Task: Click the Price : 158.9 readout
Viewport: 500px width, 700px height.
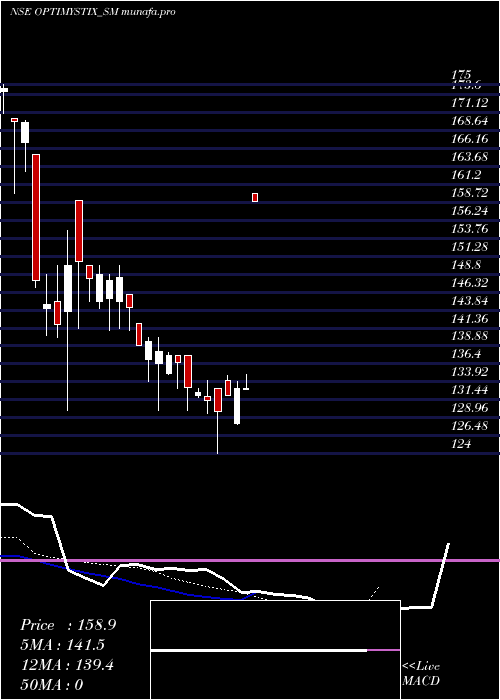Action: [68, 625]
